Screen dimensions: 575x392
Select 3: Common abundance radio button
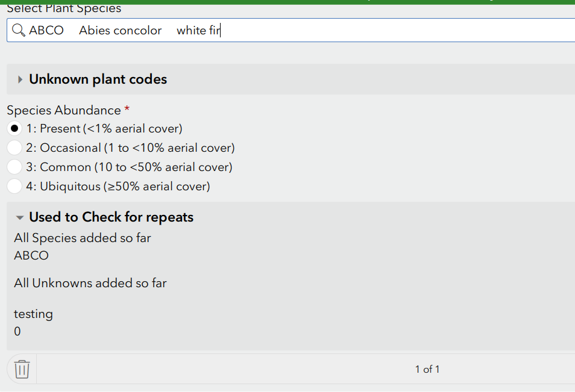pyautogui.click(x=14, y=167)
